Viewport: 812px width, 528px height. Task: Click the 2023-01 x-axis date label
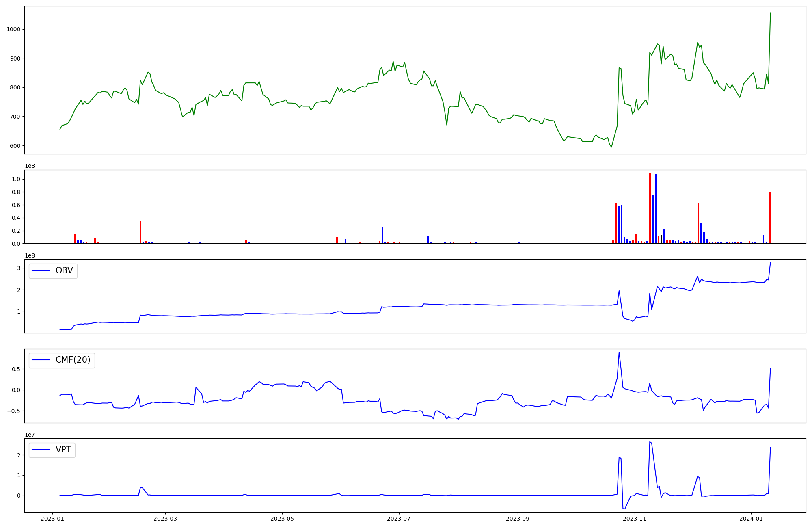pos(52,519)
